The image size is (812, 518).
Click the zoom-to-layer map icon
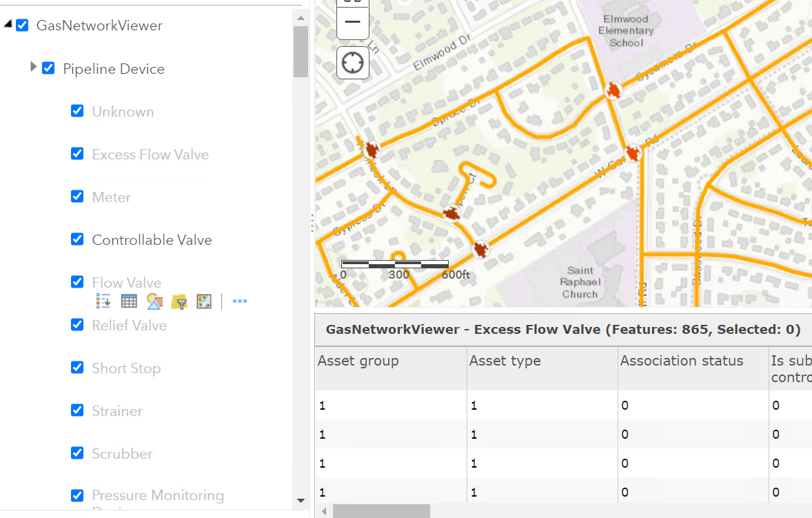click(204, 301)
